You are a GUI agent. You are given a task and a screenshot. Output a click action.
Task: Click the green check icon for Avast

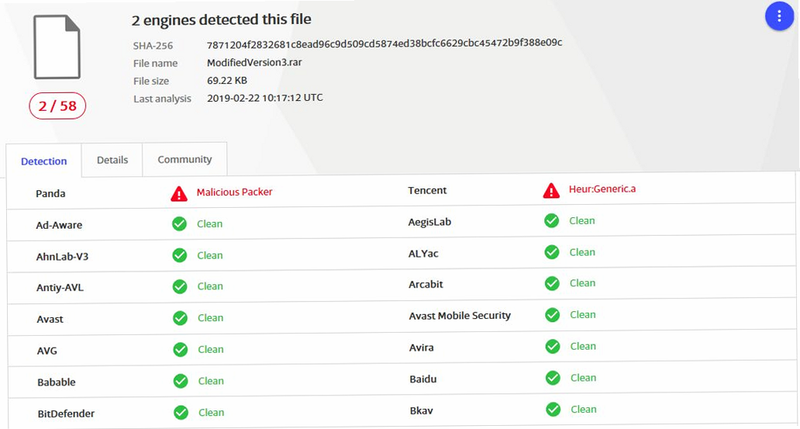180,318
